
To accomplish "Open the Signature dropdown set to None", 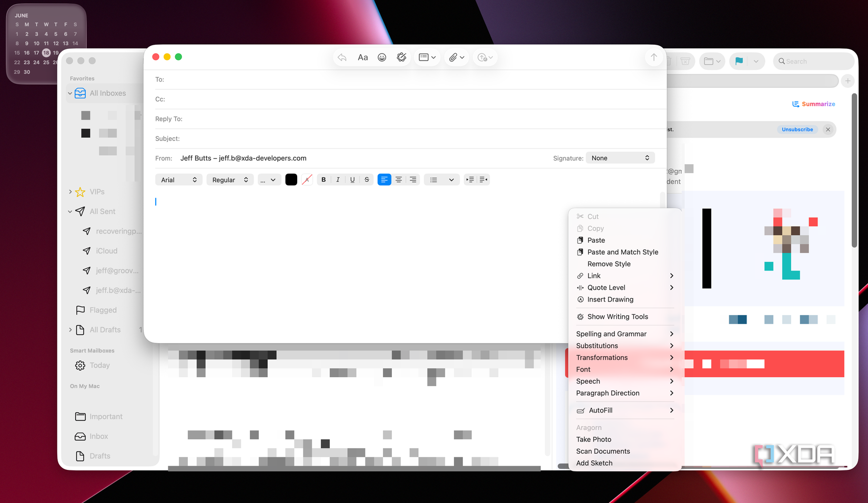I will point(620,157).
